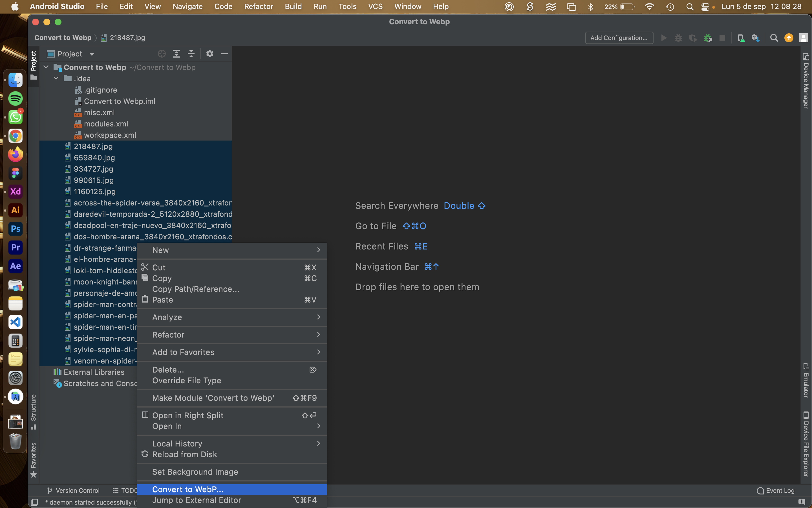Hide the Project panel with minus icon

pyautogui.click(x=224, y=54)
